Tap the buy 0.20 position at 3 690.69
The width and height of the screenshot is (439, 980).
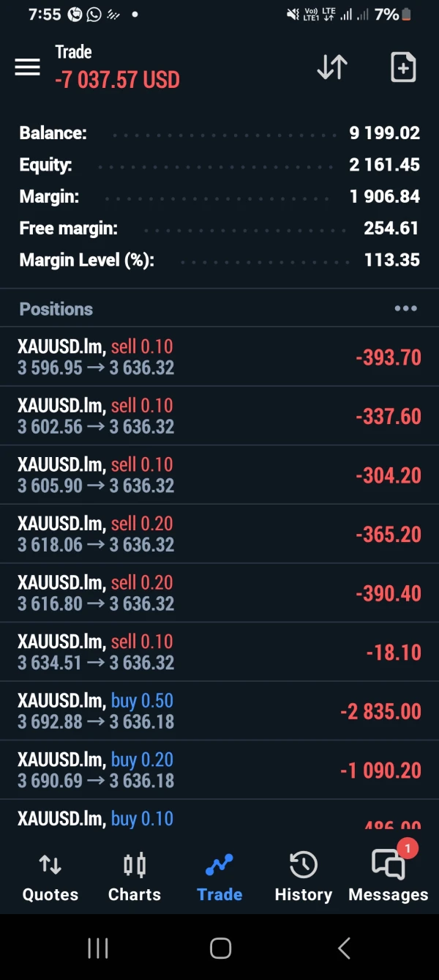pos(219,770)
